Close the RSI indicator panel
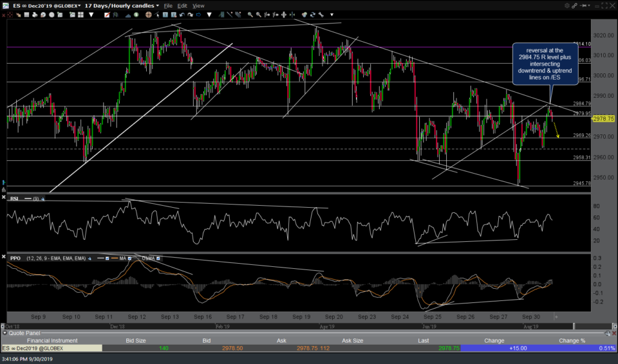This screenshot has width=618, height=364. click(x=4, y=197)
